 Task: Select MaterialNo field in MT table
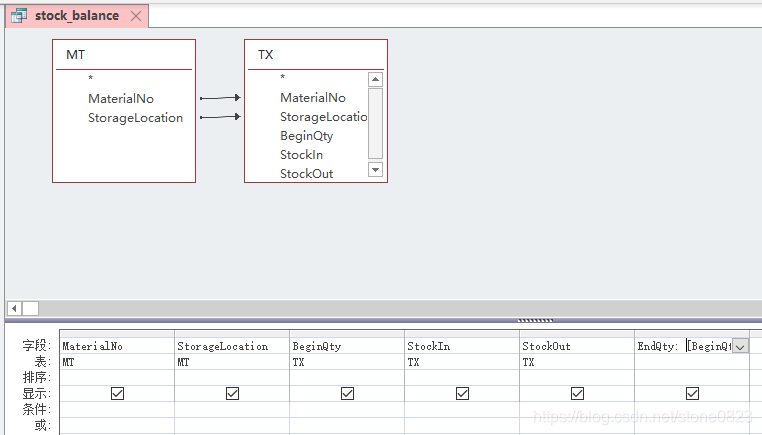click(x=121, y=99)
